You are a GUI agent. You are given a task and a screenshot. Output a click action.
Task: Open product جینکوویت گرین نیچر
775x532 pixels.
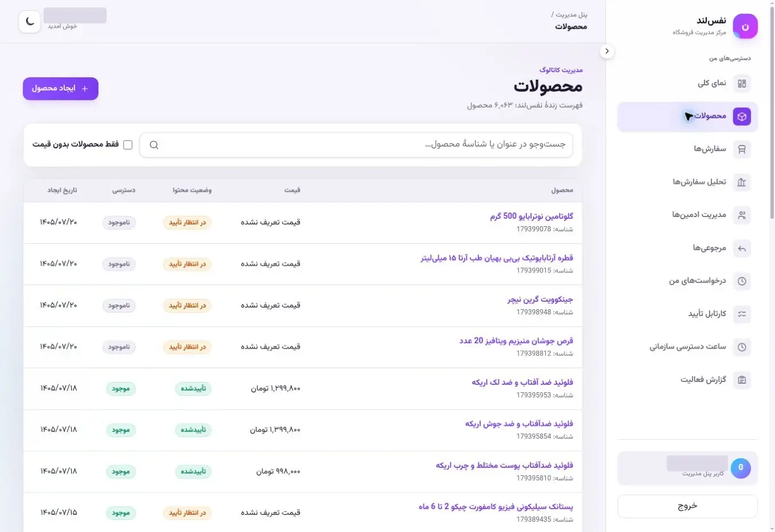[540, 300]
